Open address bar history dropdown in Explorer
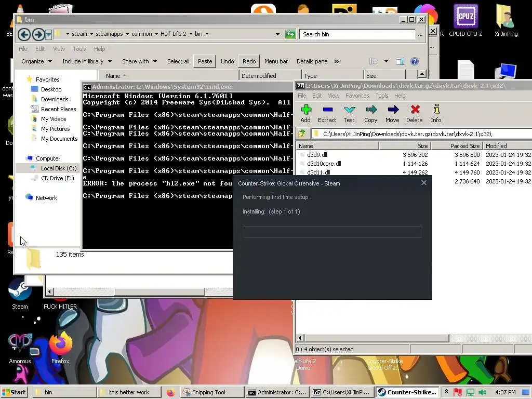Viewport: 532px width, 399px height. coord(277,34)
